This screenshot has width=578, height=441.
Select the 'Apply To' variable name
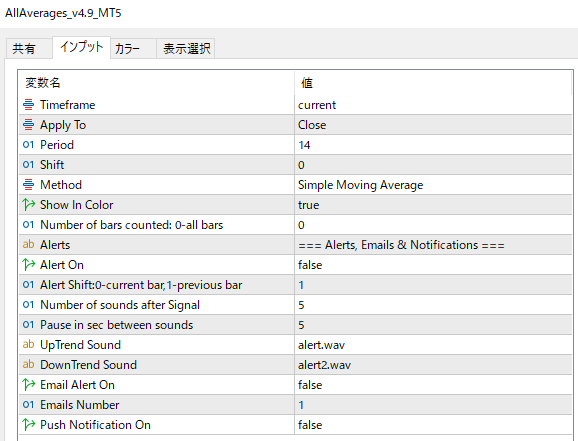pos(63,125)
